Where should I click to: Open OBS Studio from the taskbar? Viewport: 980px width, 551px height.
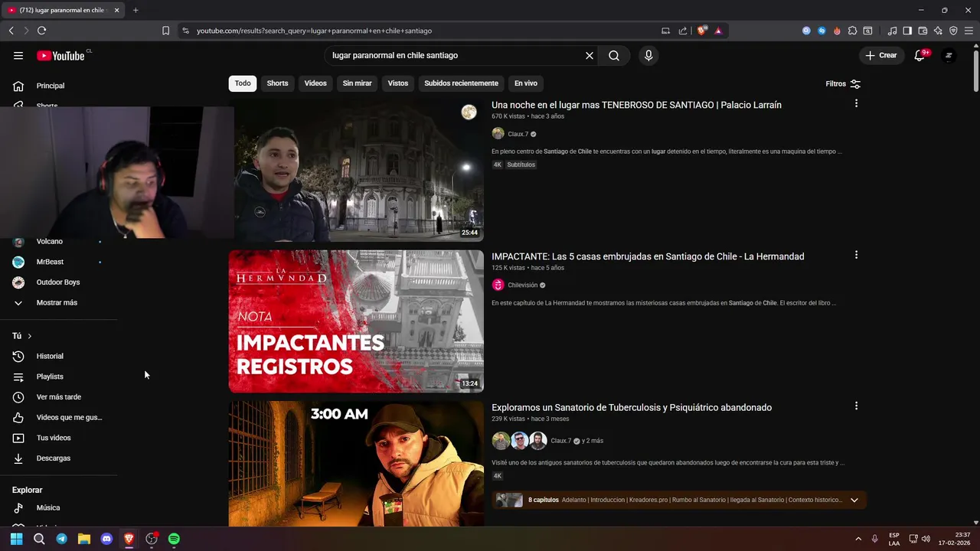[152, 539]
